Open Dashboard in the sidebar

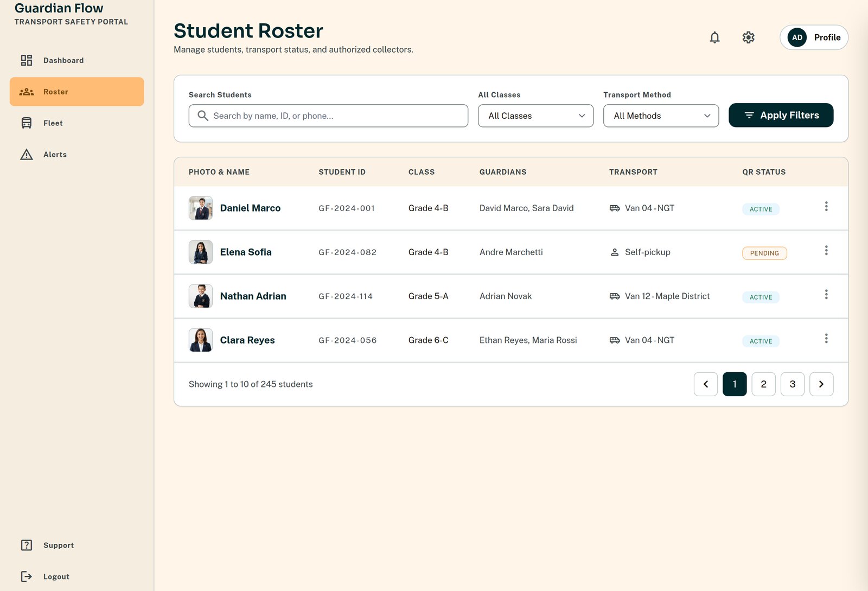coord(76,60)
